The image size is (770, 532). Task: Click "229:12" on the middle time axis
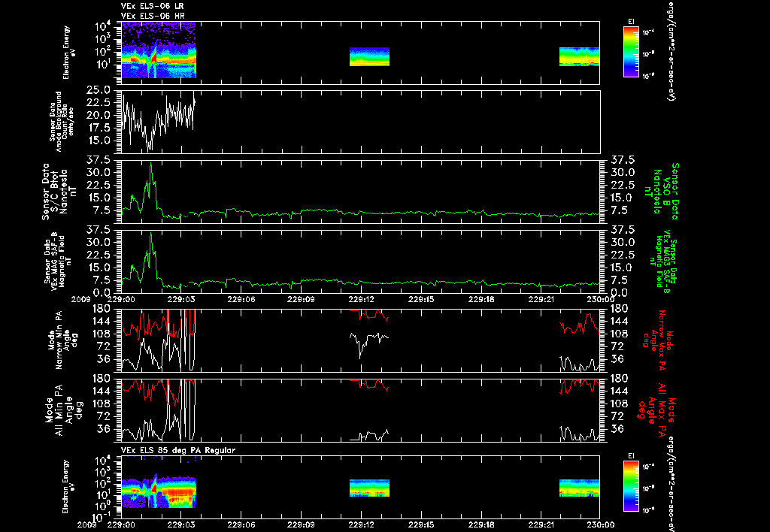coord(362,299)
